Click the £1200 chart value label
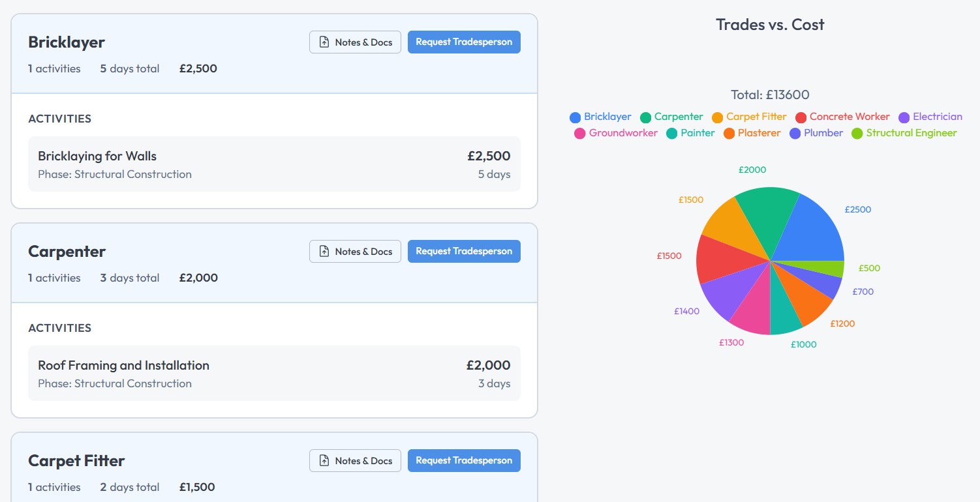 [x=842, y=323]
